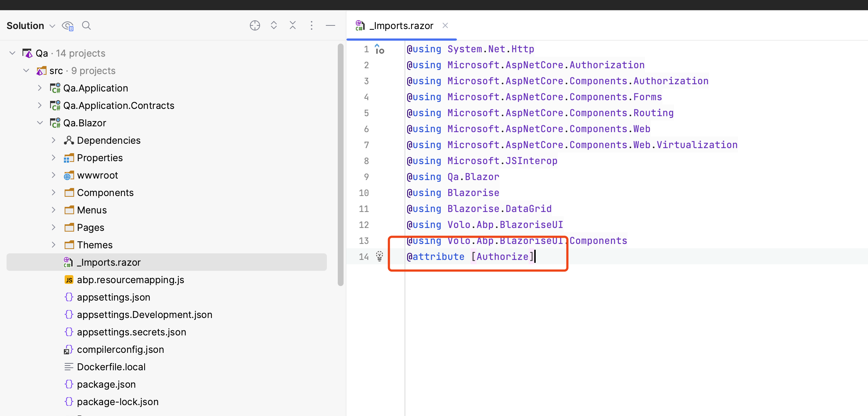Screen dimensions: 868x416
Task: Open Solution panel options (three dots)
Action: 312,25
